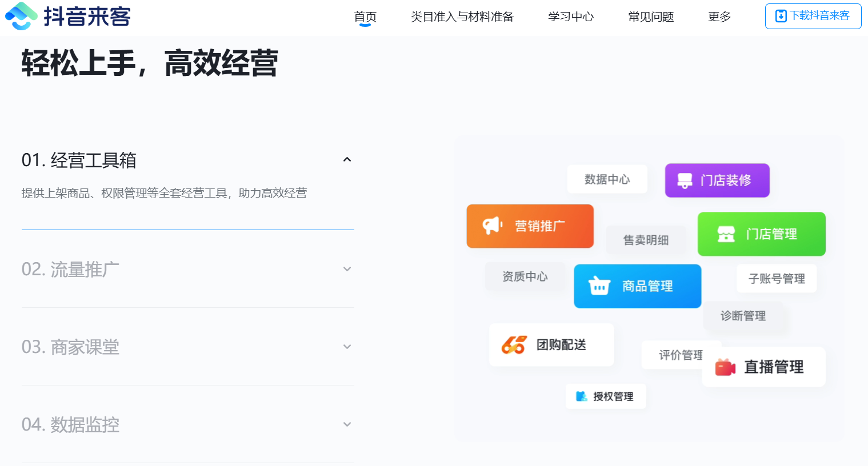Expand the 04. 数据监控 chevron
This screenshot has width=868, height=466.
click(x=347, y=424)
